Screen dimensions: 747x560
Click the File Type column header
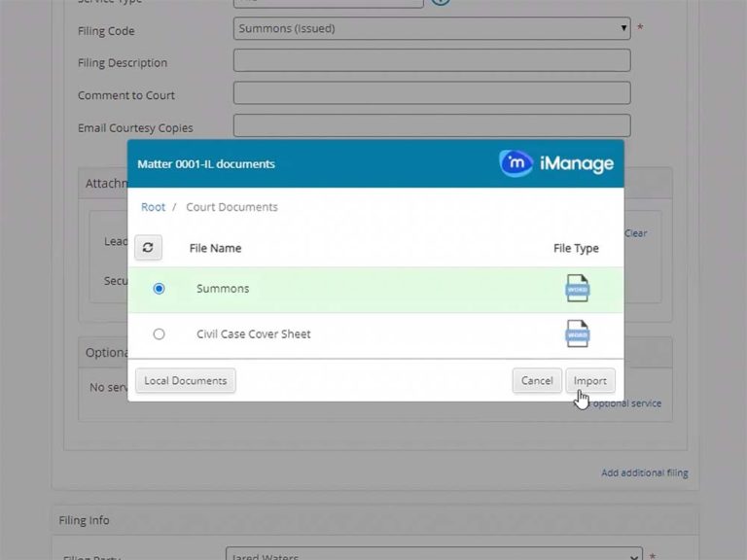(576, 248)
